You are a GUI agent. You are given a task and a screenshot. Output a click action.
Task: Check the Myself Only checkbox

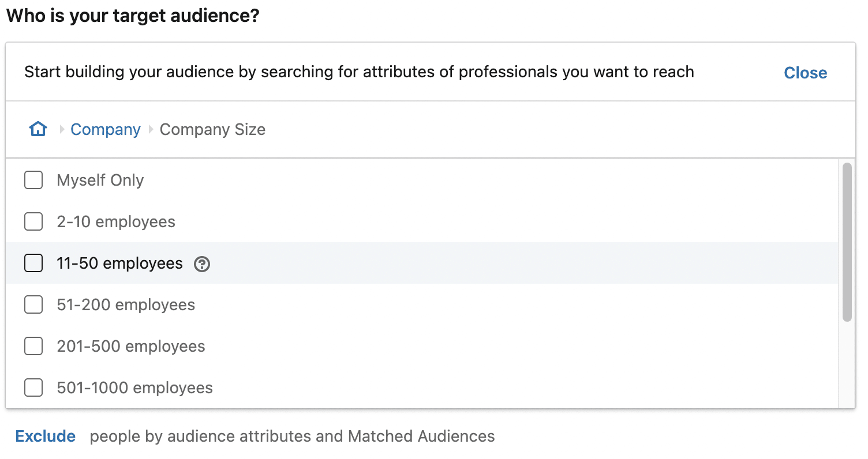[33, 180]
